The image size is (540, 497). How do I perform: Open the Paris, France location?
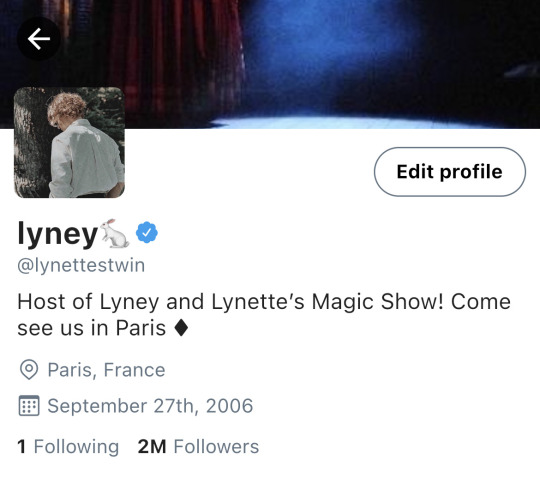(106, 370)
